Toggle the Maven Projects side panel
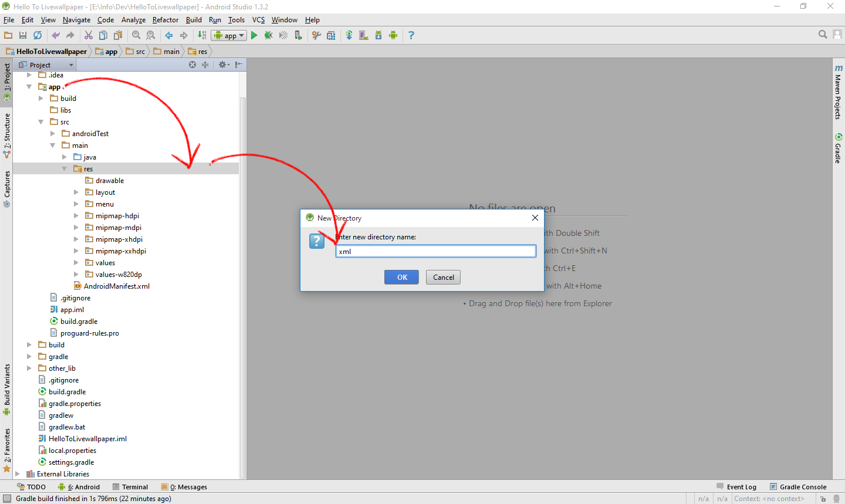This screenshot has height=504, width=845. click(x=838, y=92)
